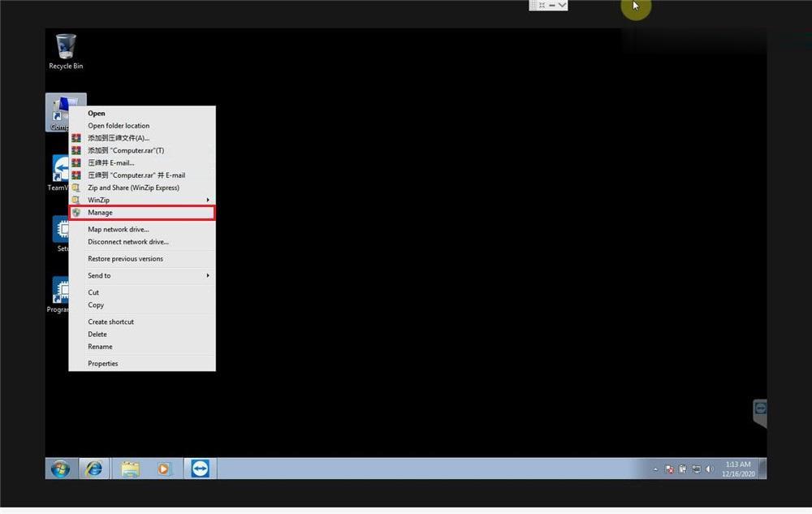Image resolution: width=812 pixels, height=514 pixels.
Task: Show hidden tray icons arrow
Action: (655, 469)
